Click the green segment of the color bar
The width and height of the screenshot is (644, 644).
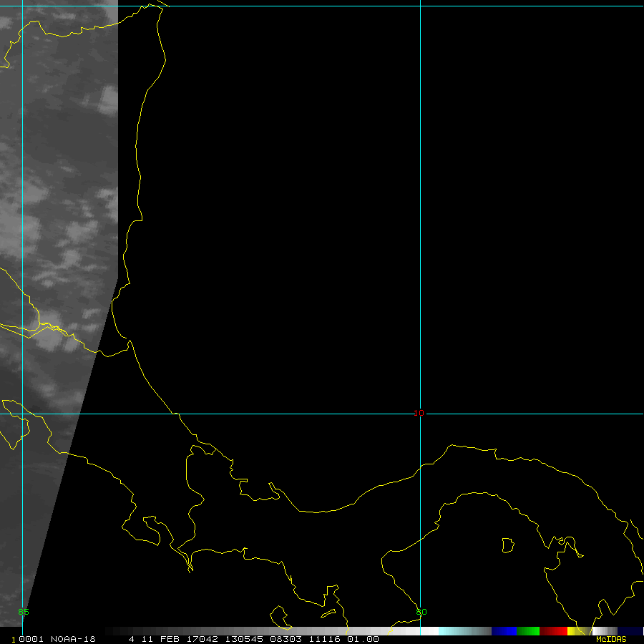click(x=527, y=631)
